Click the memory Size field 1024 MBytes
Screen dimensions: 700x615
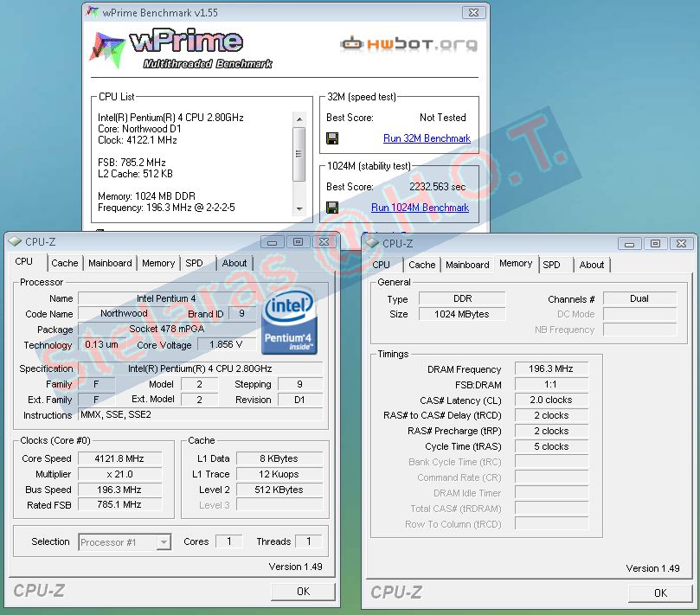(462, 314)
